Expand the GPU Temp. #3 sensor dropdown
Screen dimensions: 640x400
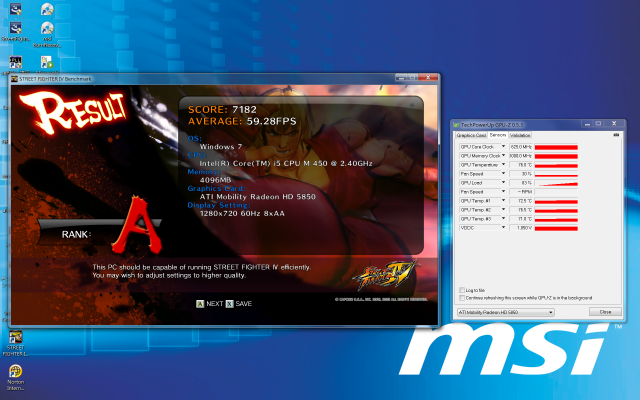click(503, 218)
